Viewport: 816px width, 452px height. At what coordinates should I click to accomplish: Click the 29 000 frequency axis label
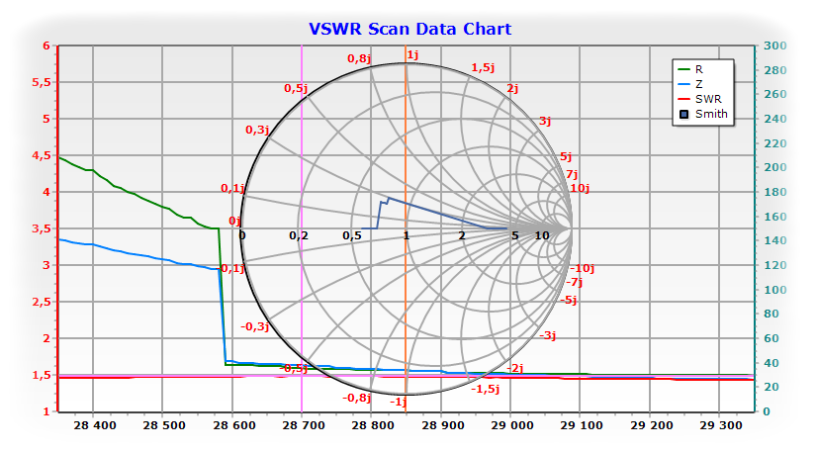(x=512, y=425)
